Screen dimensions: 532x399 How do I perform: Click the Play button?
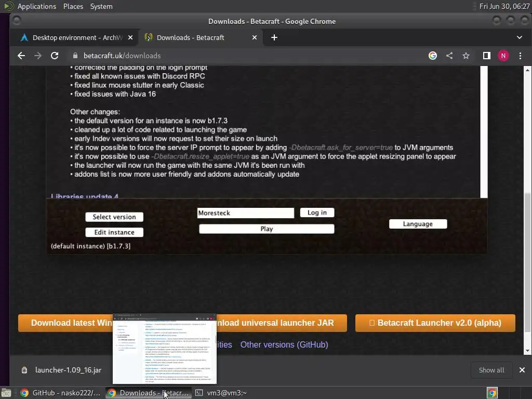(267, 229)
